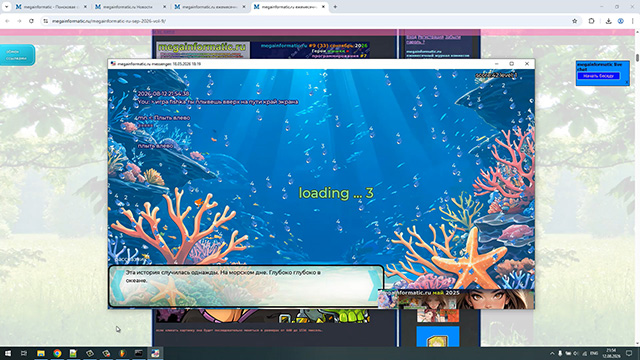Switch to the first megainformatic search tab

coord(51,7)
